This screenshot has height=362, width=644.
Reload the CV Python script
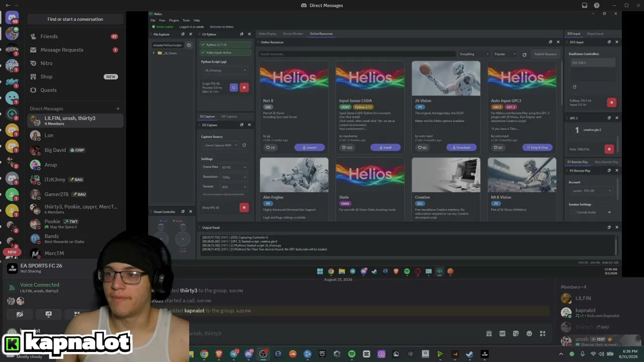click(233, 87)
